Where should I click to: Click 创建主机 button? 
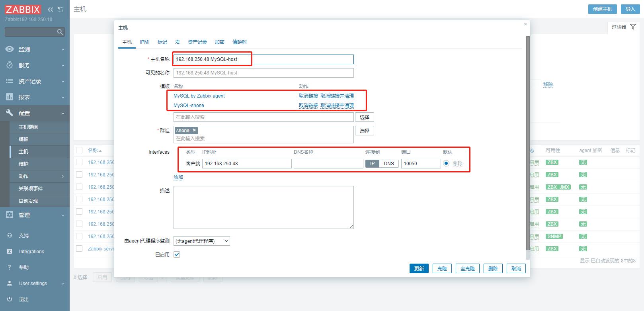tap(603, 9)
